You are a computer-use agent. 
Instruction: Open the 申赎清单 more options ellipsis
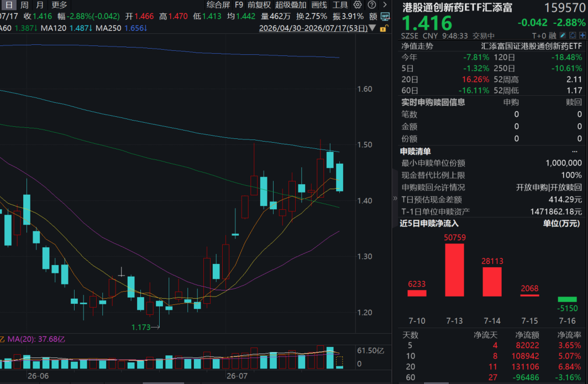coord(575,151)
